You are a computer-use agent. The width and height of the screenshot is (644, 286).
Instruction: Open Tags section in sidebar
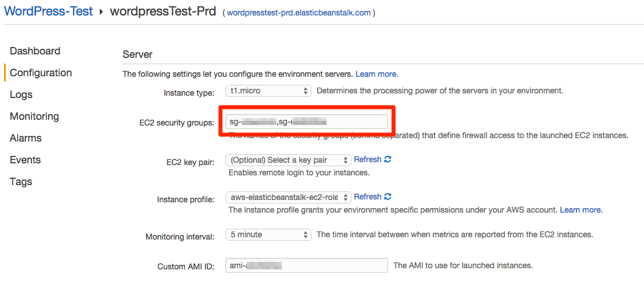pos(21,182)
